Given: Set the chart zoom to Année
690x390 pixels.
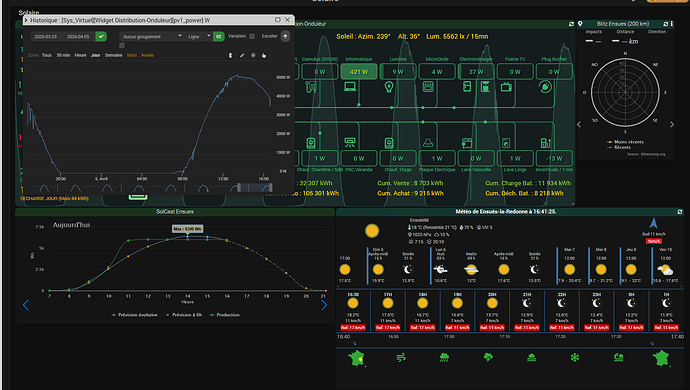Looking at the screenshot, I should 147,55.
